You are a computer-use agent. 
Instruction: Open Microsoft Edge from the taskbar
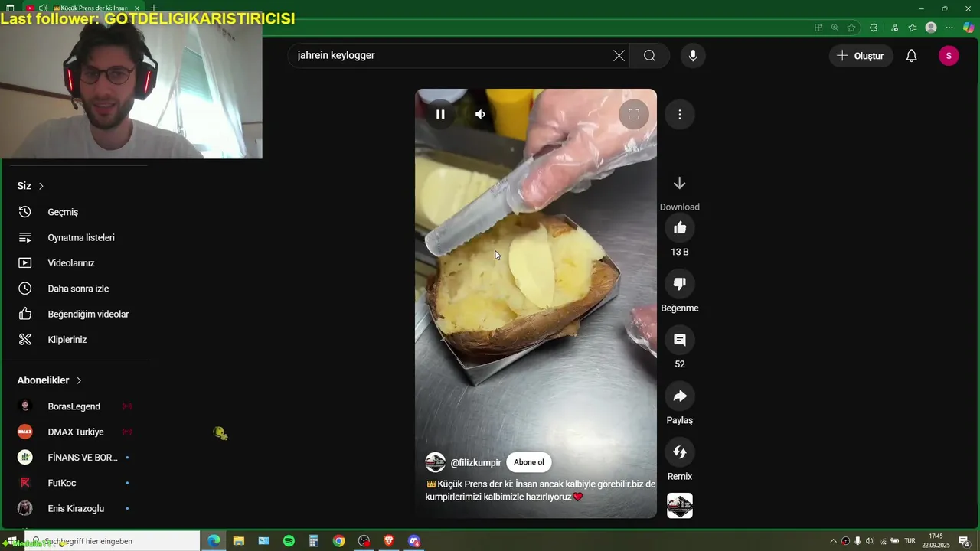point(214,541)
